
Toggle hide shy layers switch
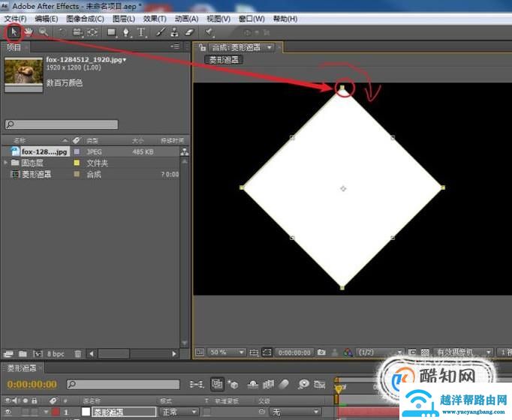coord(253,385)
